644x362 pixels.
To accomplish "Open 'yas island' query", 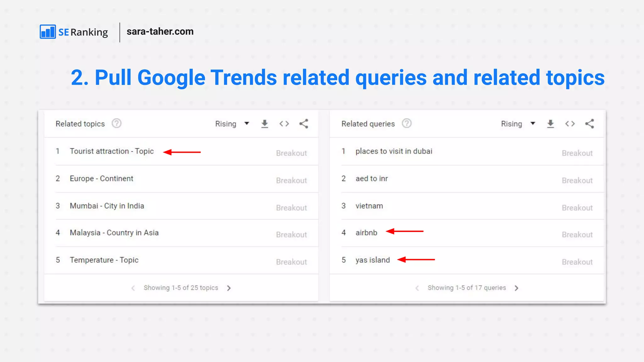I will tap(373, 260).
